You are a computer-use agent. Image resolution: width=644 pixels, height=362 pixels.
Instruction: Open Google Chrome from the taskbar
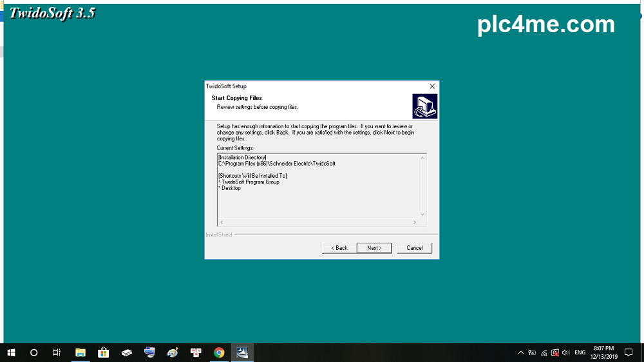[219, 352]
